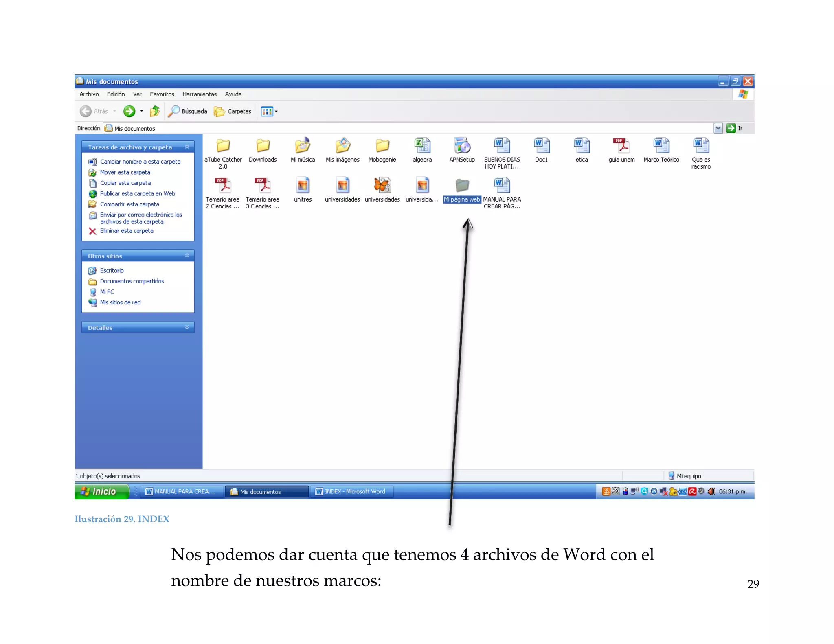This screenshot has height=644, width=834.
Task: Click the Ir go button
Action: pyautogui.click(x=735, y=128)
